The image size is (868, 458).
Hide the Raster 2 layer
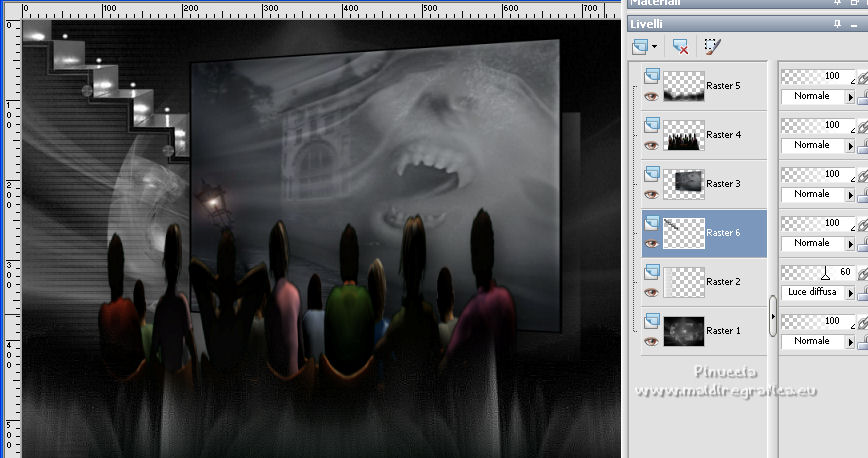pos(652,292)
